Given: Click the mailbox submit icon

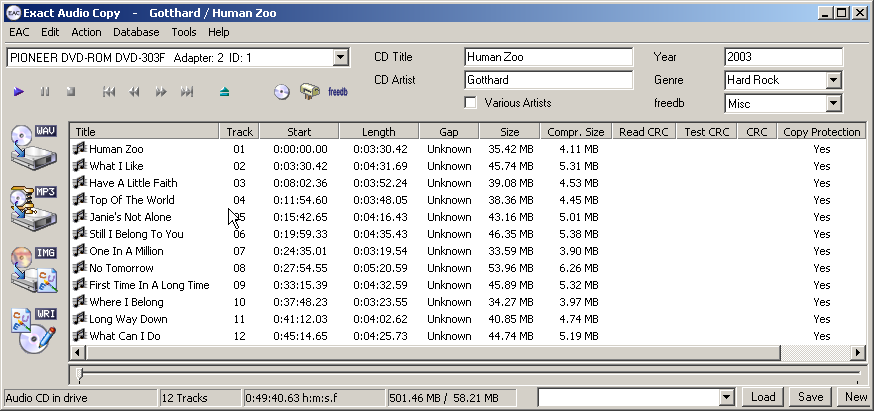Looking at the screenshot, I should 309,91.
